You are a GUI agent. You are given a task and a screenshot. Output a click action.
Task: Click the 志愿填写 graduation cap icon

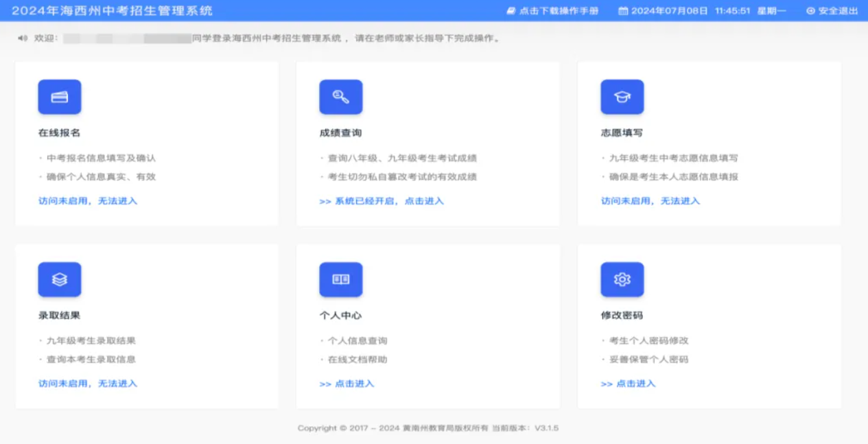point(622,97)
